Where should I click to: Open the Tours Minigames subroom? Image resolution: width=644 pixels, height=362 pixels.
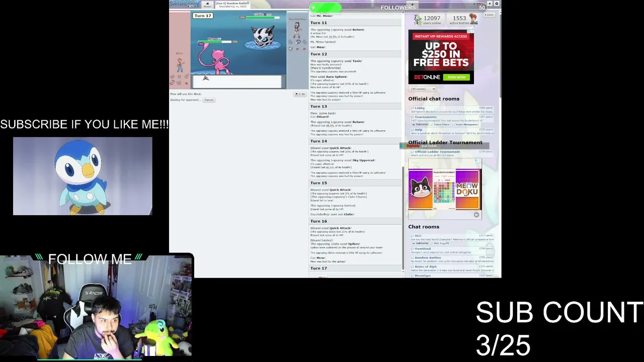coord(466,124)
